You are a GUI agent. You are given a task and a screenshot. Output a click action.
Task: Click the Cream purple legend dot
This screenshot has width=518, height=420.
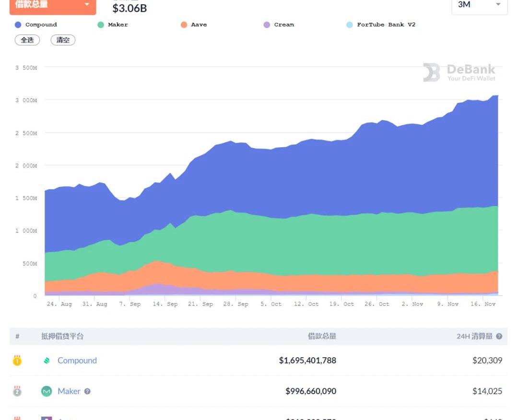coord(267,25)
